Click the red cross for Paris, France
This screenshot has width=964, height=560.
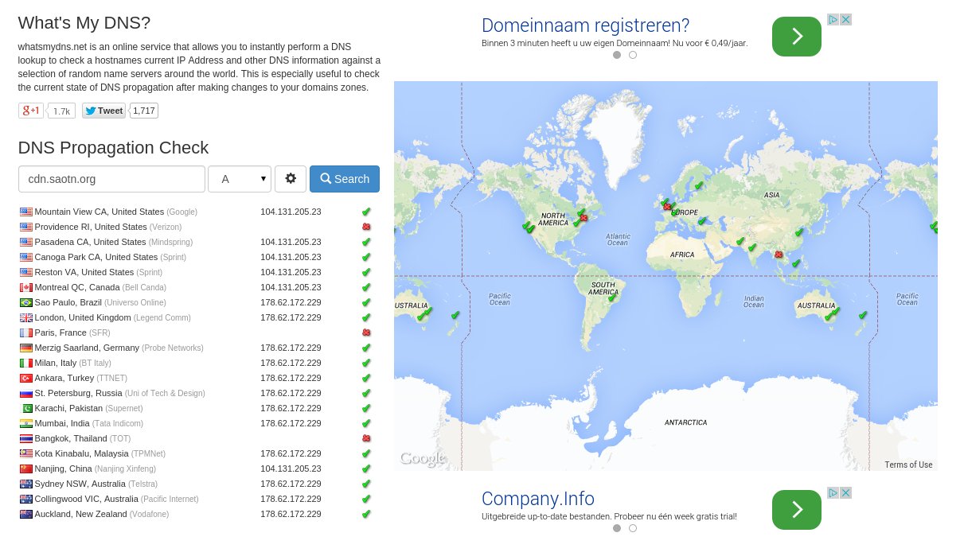click(x=366, y=332)
